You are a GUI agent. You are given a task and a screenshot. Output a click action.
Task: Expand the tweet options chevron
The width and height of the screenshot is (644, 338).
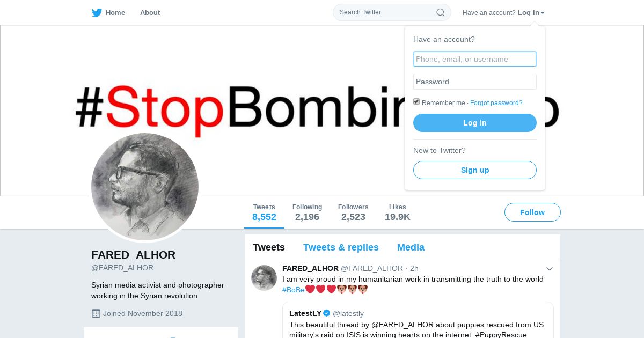click(550, 269)
